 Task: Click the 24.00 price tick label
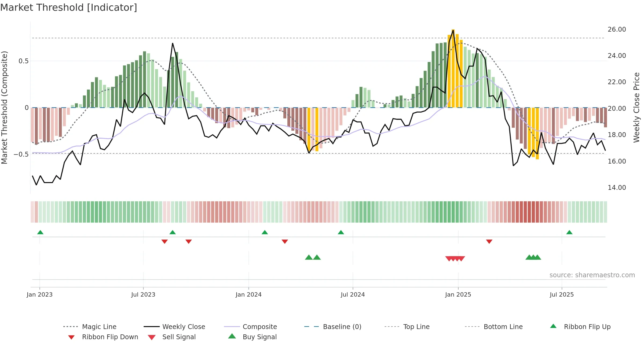tap(617, 56)
